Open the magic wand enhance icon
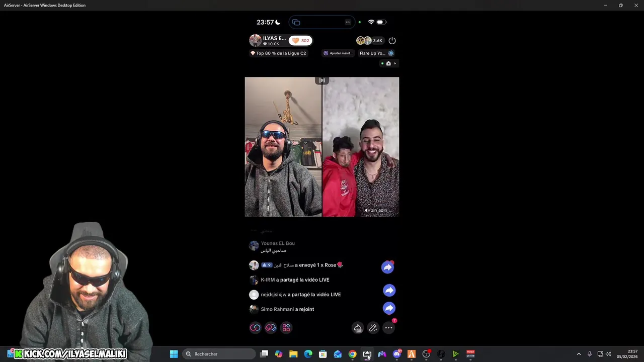The height and width of the screenshot is (362, 644). [x=373, y=328]
